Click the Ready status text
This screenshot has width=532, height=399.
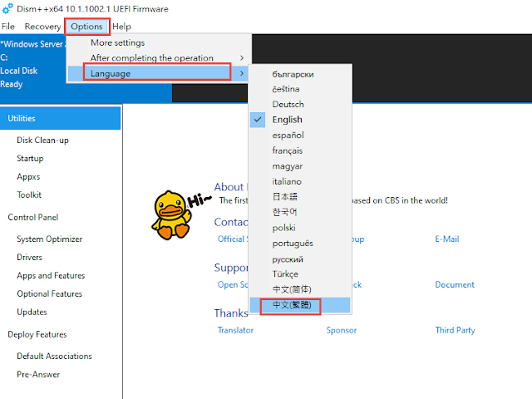tap(11, 84)
